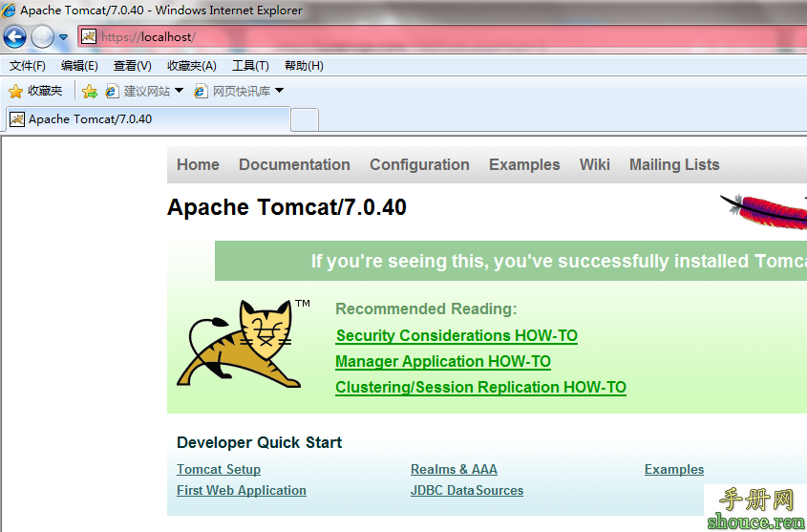The width and height of the screenshot is (807, 532).
Task: Open the Security Considerations HOW-TO link
Action: [x=457, y=335]
